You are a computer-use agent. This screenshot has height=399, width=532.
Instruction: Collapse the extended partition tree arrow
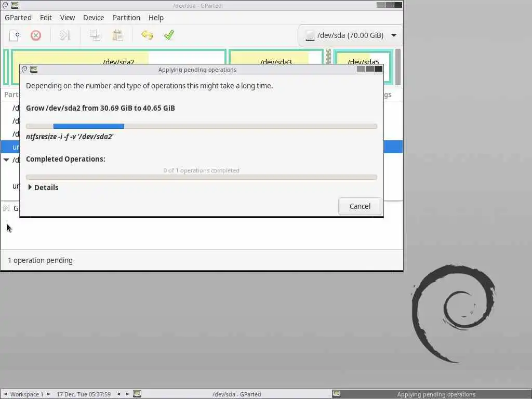(6, 160)
